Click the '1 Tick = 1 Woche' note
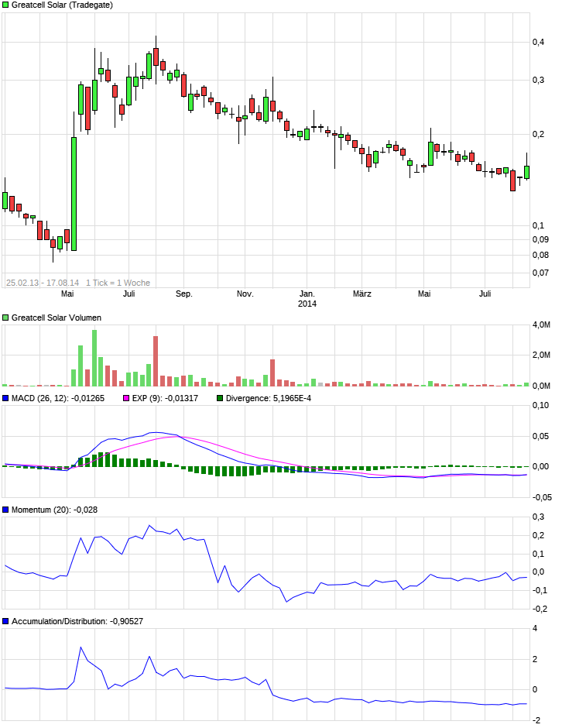562x728 pixels. [x=118, y=283]
